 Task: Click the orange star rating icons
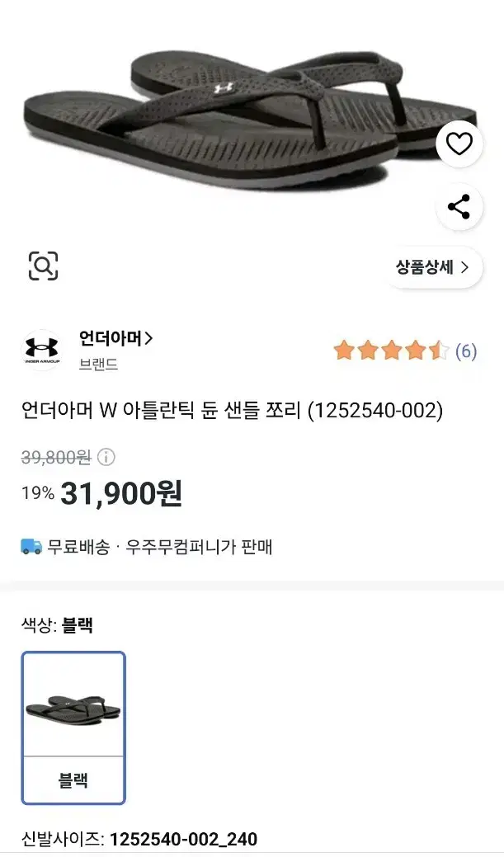coord(391,351)
